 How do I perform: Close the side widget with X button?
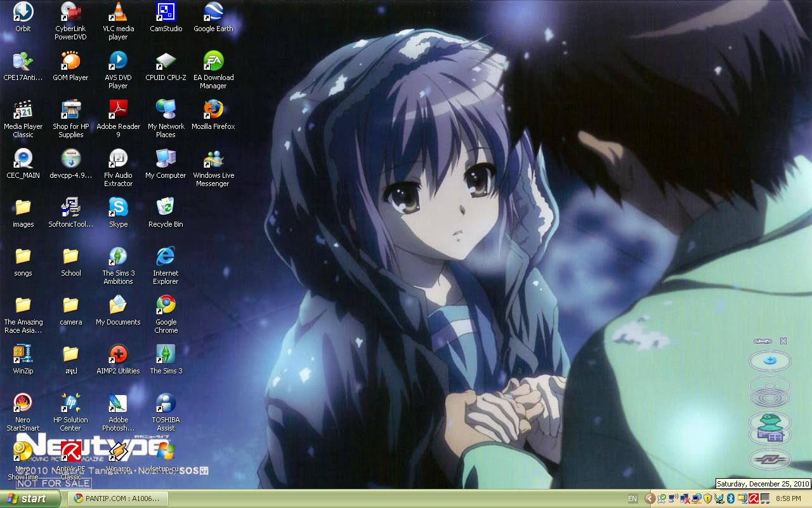click(783, 341)
